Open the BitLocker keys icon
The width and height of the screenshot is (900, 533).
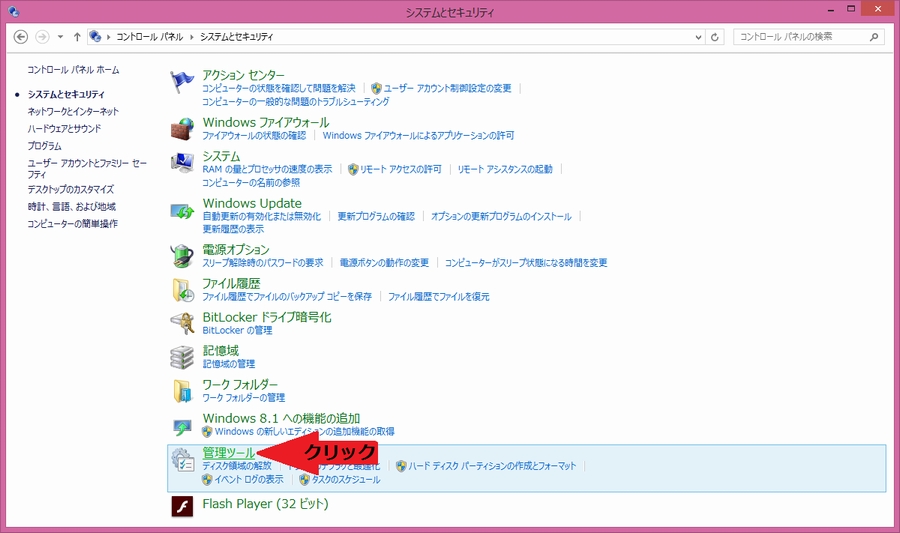pyautogui.click(x=183, y=324)
